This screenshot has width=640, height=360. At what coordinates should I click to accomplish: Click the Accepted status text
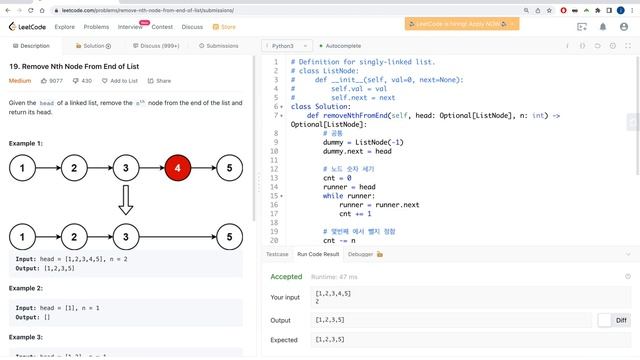(286, 277)
